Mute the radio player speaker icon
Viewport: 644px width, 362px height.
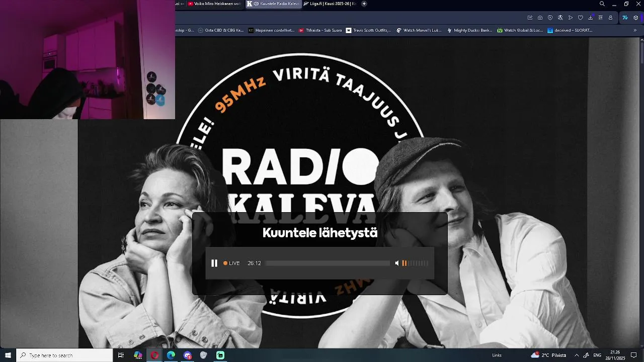[397, 263]
